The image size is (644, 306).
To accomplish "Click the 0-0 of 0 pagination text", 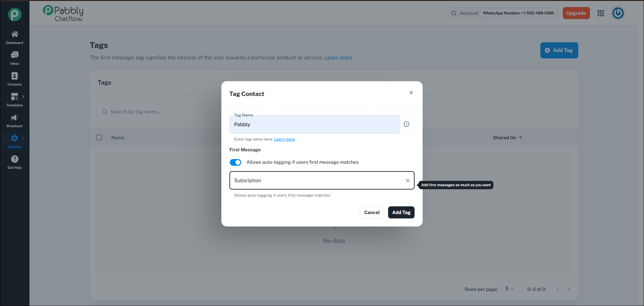I will (536, 289).
